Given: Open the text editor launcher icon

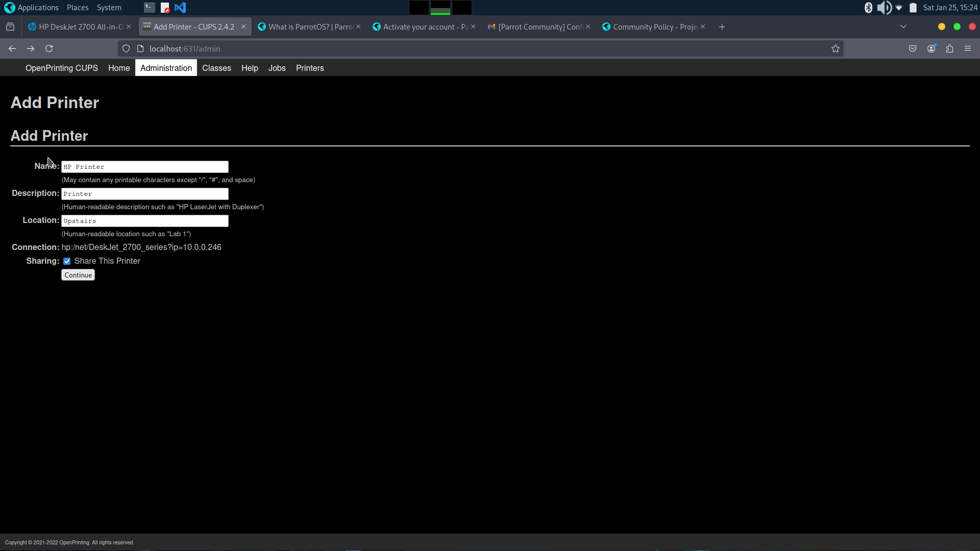Looking at the screenshot, I should [165, 8].
